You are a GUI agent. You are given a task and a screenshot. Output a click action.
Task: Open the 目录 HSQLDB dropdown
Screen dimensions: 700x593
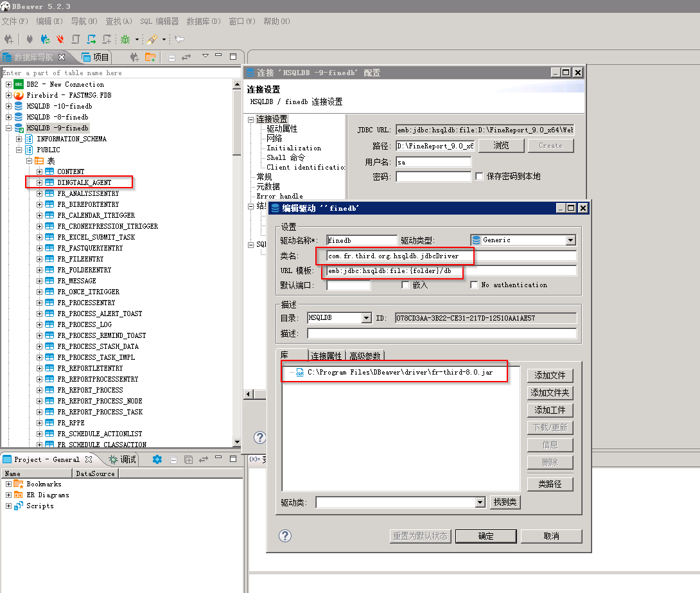[367, 318]
